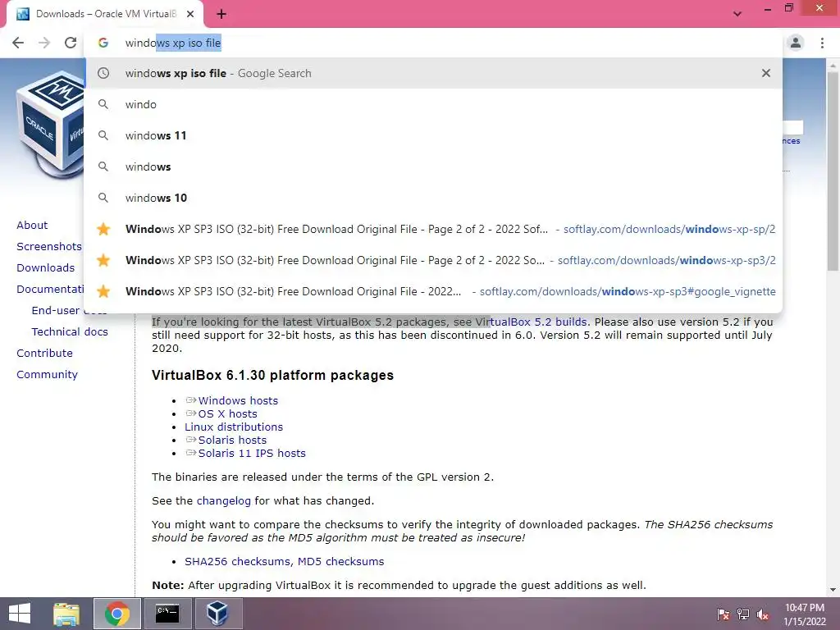This screenshot has width=840, height=630.
Task: Open Windows Start button
Action: coord(20,614)
